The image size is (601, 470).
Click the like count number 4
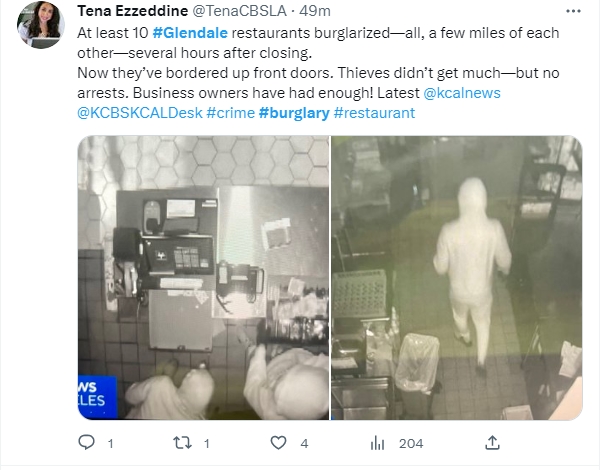304,444
